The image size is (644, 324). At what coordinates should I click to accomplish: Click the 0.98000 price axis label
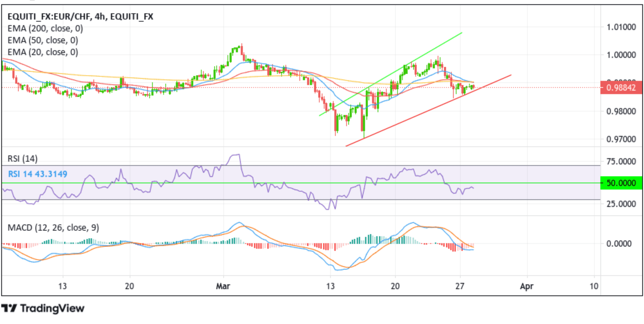click(x=621, y=111)
